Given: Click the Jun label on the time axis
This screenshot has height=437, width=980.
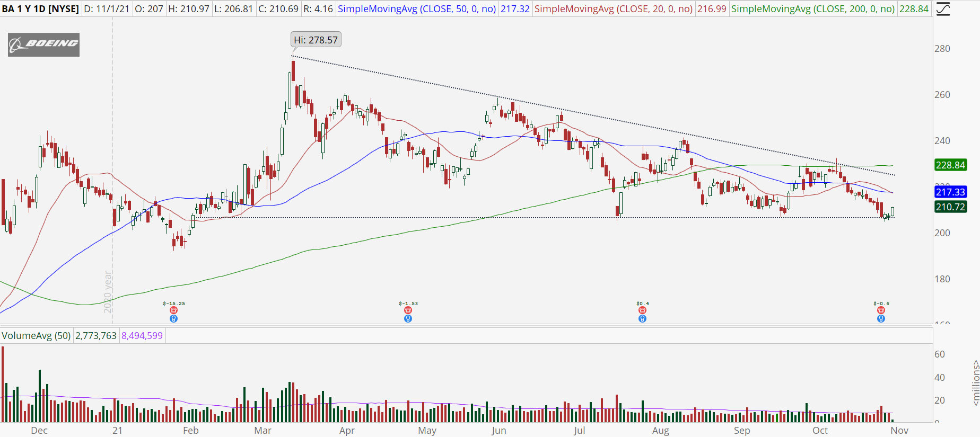Looking at the screenshot, I should point(498,431).
